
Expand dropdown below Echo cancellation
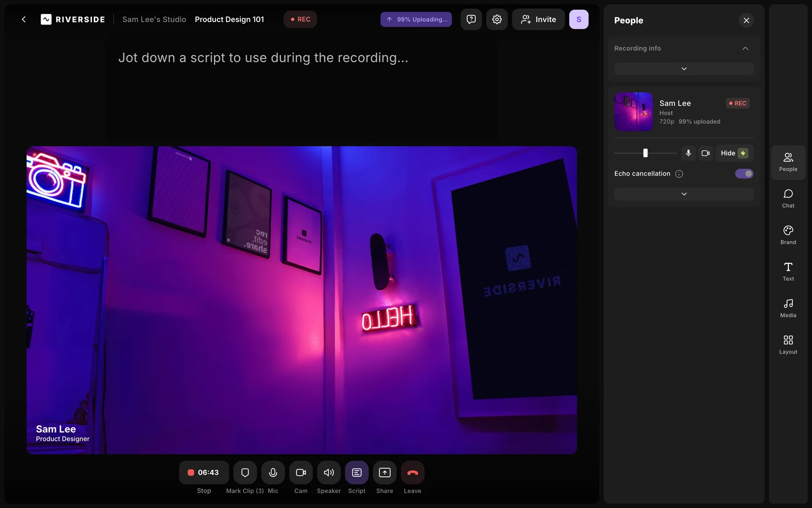tap(683, 194)
